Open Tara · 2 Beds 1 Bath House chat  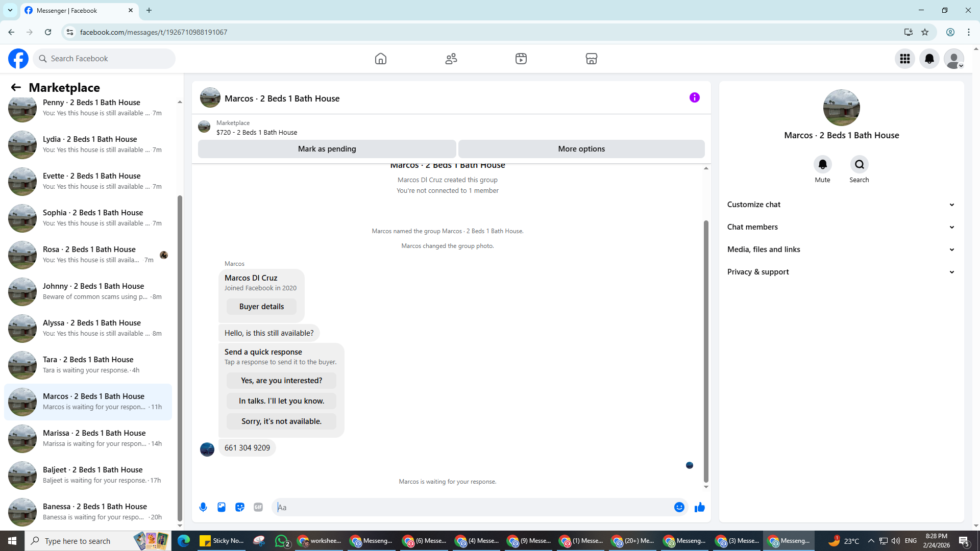(88, 365)
